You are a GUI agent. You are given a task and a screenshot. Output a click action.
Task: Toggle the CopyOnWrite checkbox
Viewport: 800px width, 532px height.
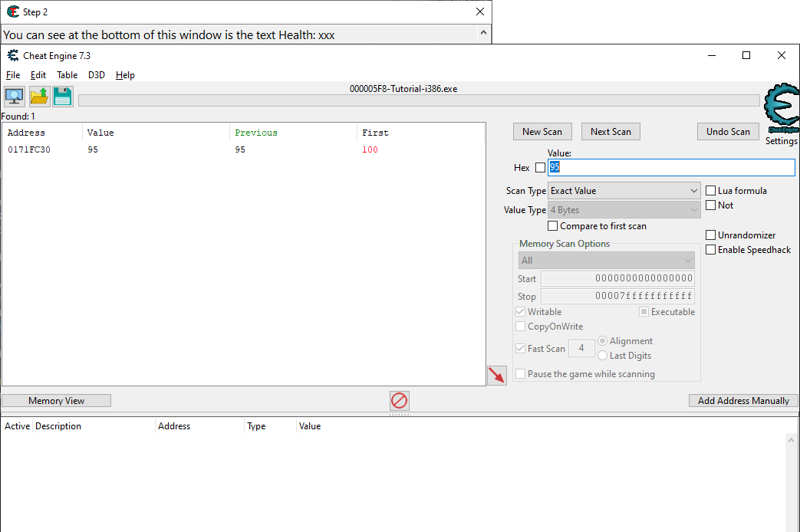coord(520,327)
